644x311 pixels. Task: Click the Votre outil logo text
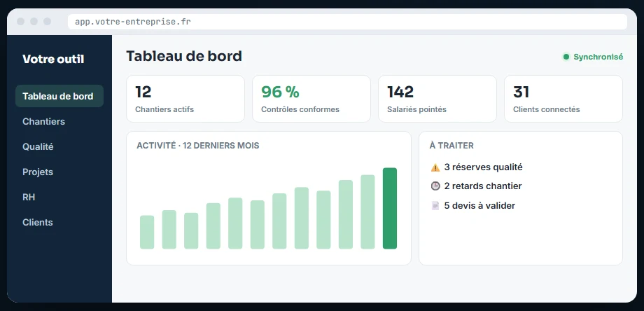pos(53,59)
